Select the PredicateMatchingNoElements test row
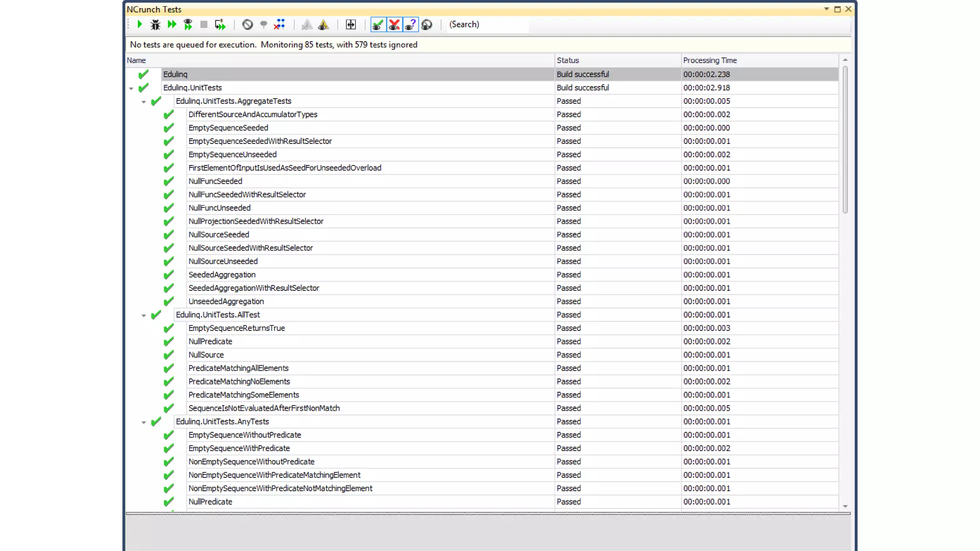 click(239, 381)
